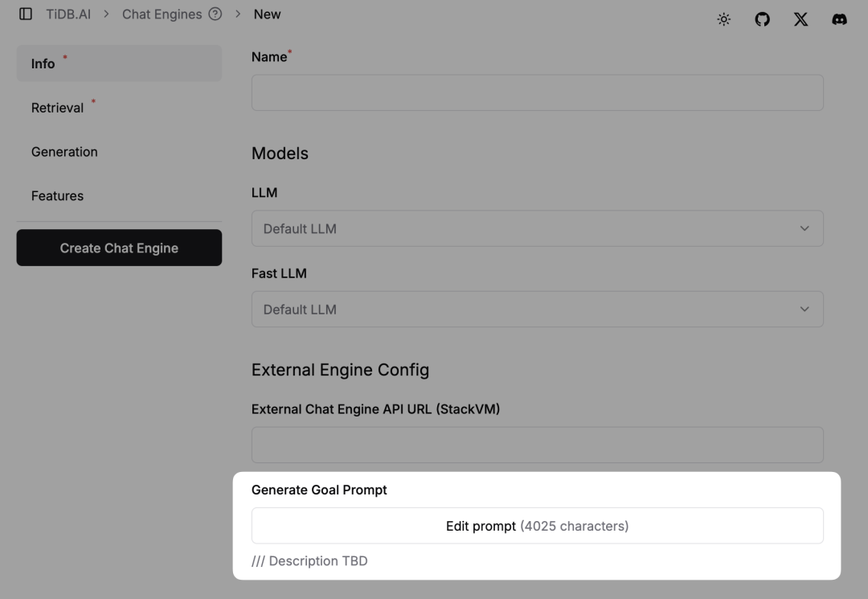
Task: Switch to the Retrieval section
Action: click(x=58, y=108)
